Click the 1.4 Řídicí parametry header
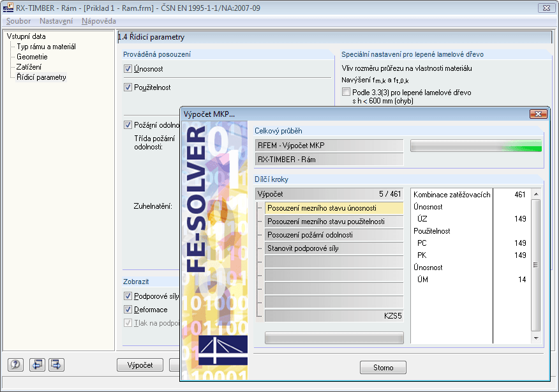Screen dimensions: 559x392 tap(334, 37)
